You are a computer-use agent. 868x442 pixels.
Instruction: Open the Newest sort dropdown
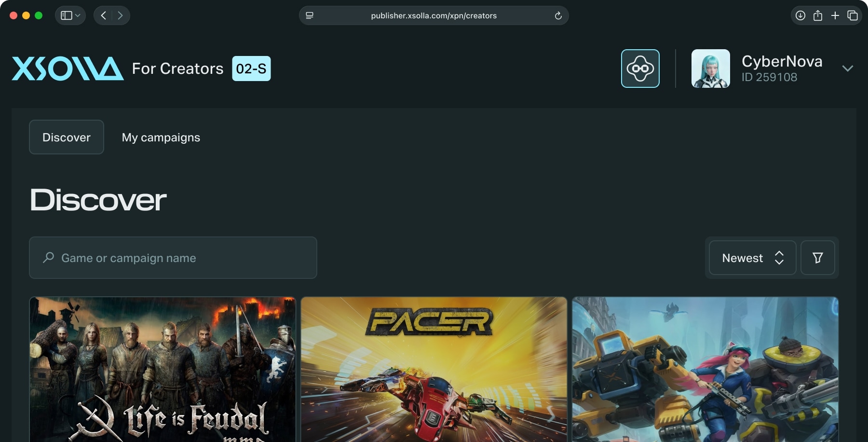tap(752, 258)
